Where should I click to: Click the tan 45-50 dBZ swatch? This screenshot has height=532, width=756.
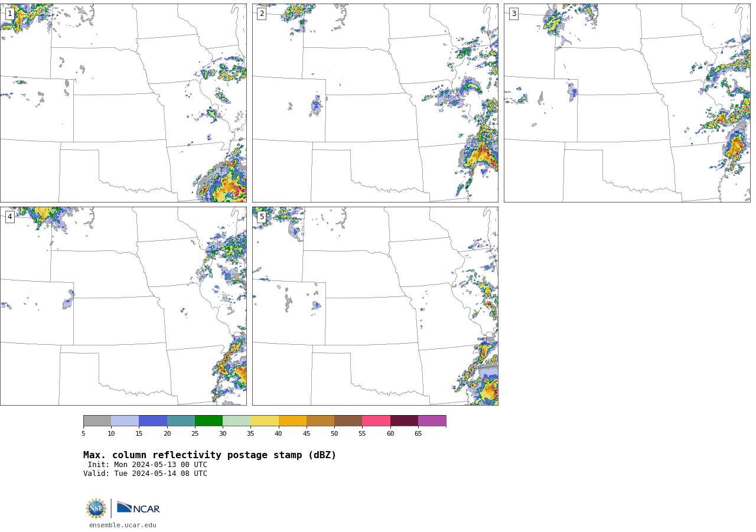pyautogui.click(x=320, y=420)
